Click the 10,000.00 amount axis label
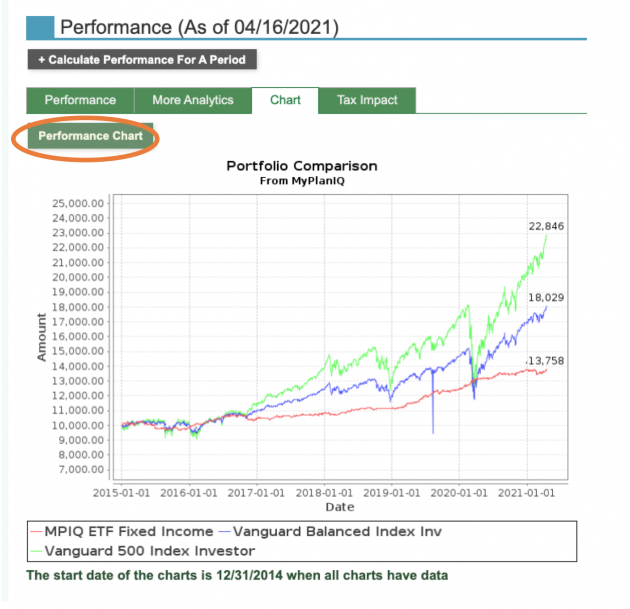 click(78, 425)
